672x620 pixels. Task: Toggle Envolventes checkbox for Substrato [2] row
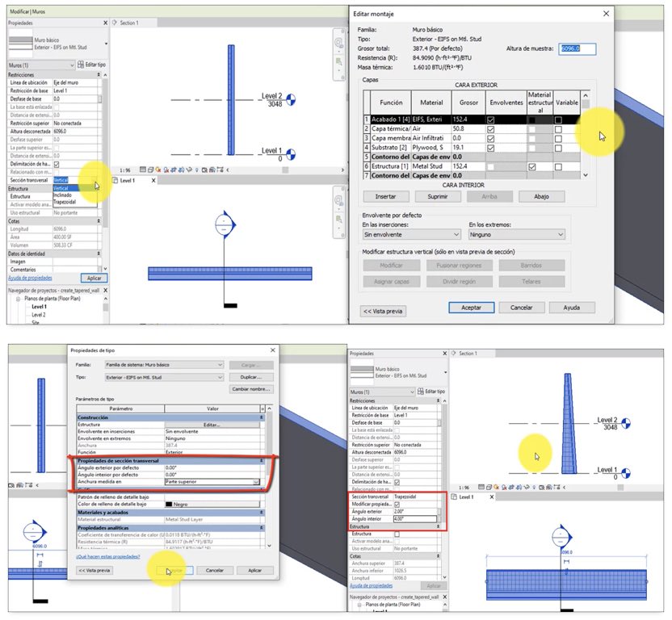coord(491,148)
